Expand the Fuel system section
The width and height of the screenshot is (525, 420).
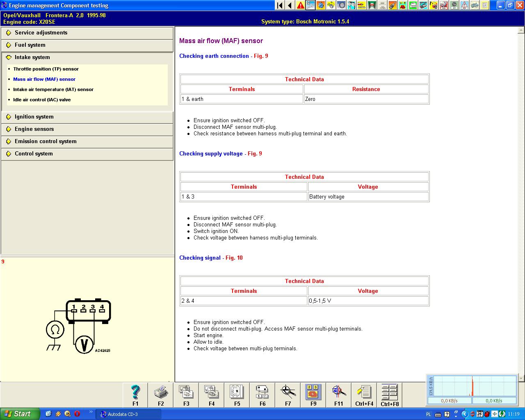(x=30, y=45)
